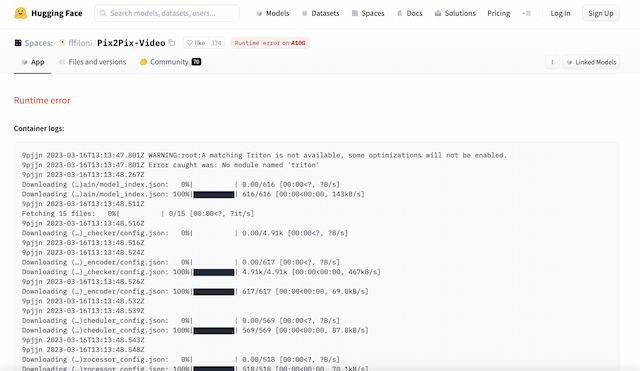Open the Community tab
This screenshot has height=371, width=640.
tap(170, 62)
